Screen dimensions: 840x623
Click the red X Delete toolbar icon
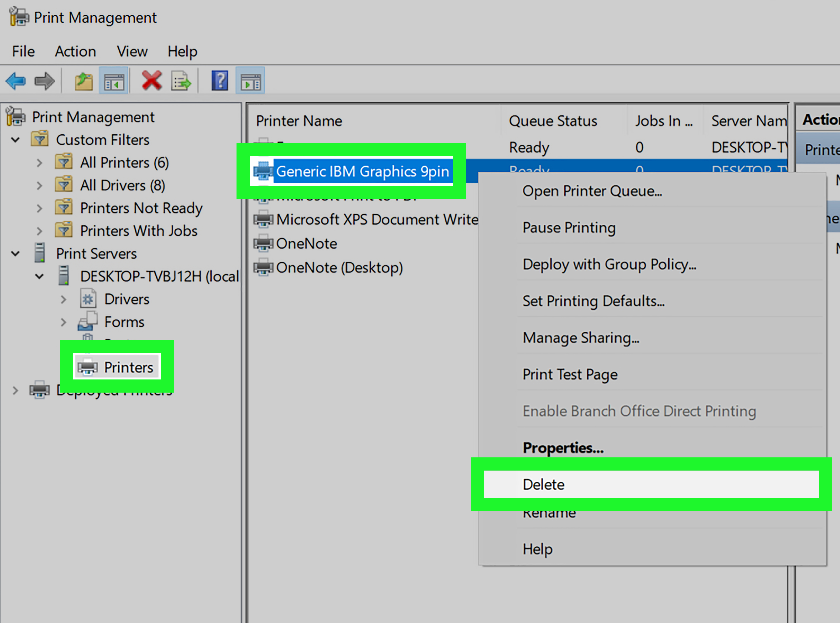[152, 81]
